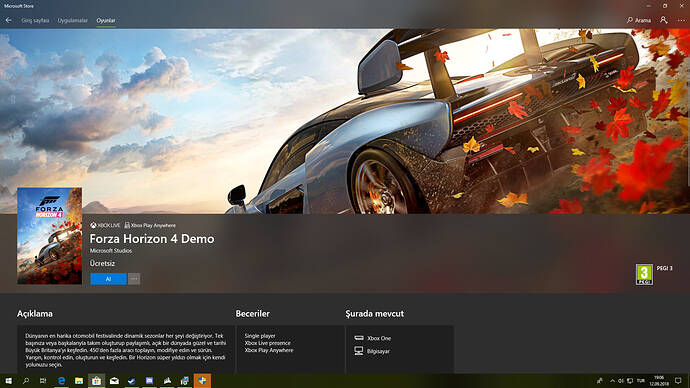Viewport: 690px width, 388px height.
Task: Open the volume control in the tray
Action: click(621, 381)
